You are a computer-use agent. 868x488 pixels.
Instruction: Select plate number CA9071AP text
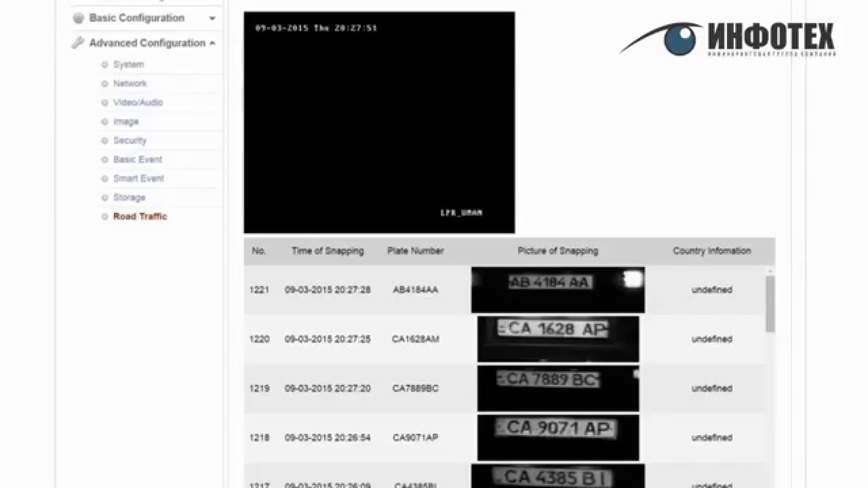(x=416, y=438)
